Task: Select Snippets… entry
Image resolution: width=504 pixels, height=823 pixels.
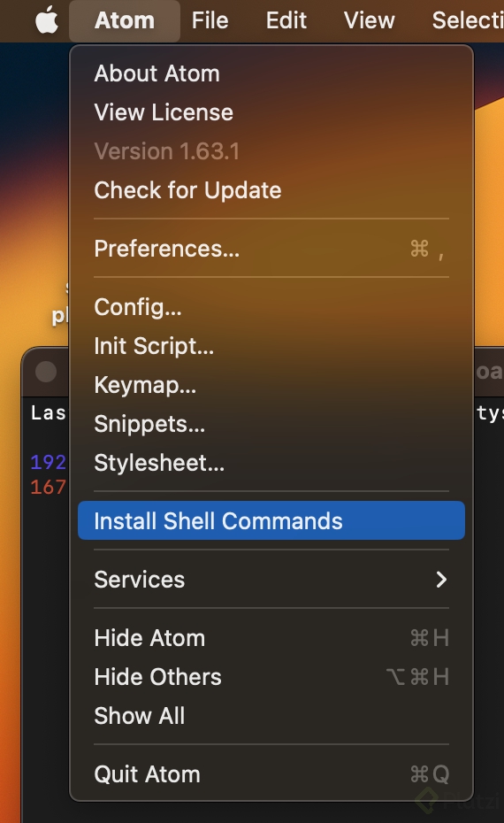Action: tap(271, 424)
